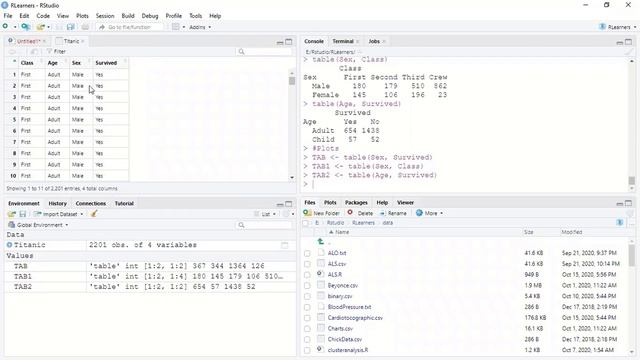Open the clusteranalysis.R file
The image size is (640, 360).
tap(348, 350)
